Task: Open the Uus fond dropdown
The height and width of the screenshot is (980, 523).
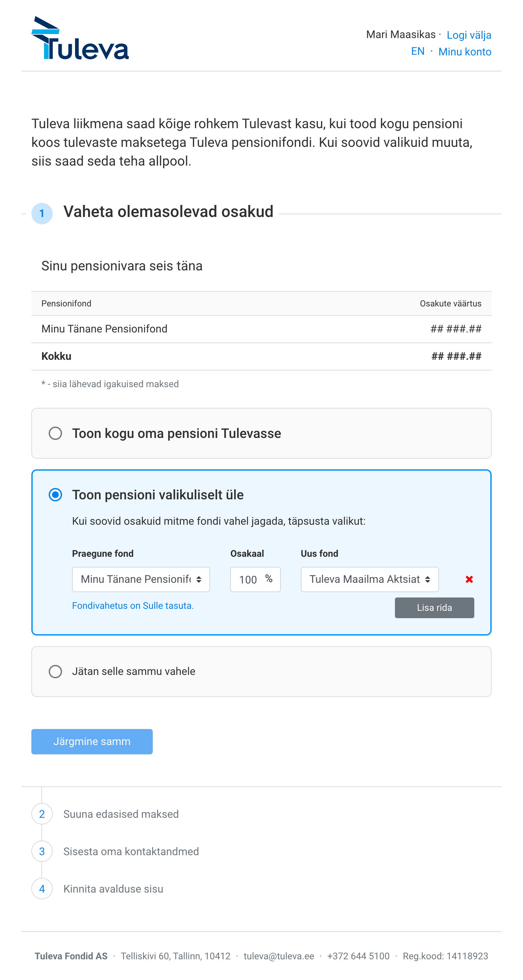Action: [370, 579]
